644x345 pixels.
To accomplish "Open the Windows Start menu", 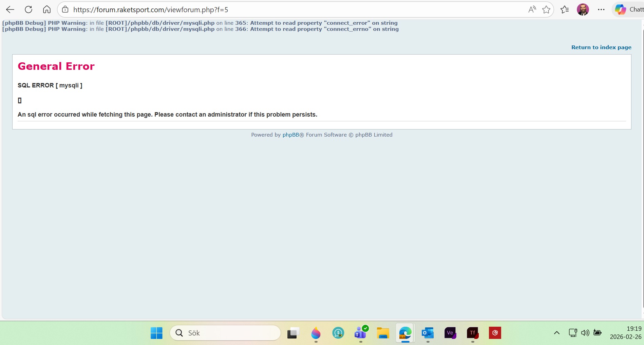I will [156, 333].
